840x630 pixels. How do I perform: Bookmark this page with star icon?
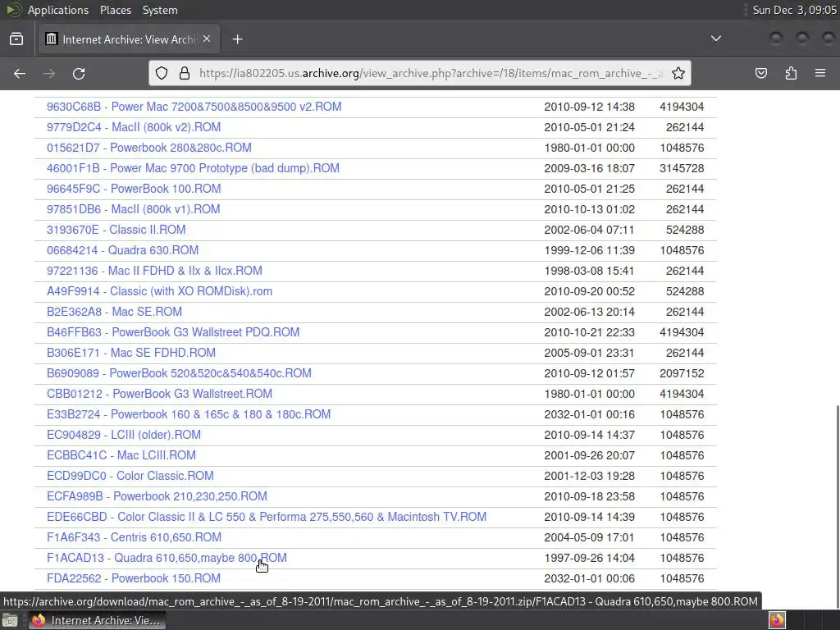[678, 73]
